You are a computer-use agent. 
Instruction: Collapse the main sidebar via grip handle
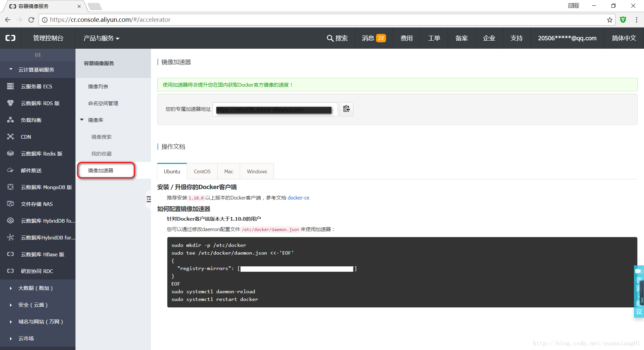click(38, 55)
